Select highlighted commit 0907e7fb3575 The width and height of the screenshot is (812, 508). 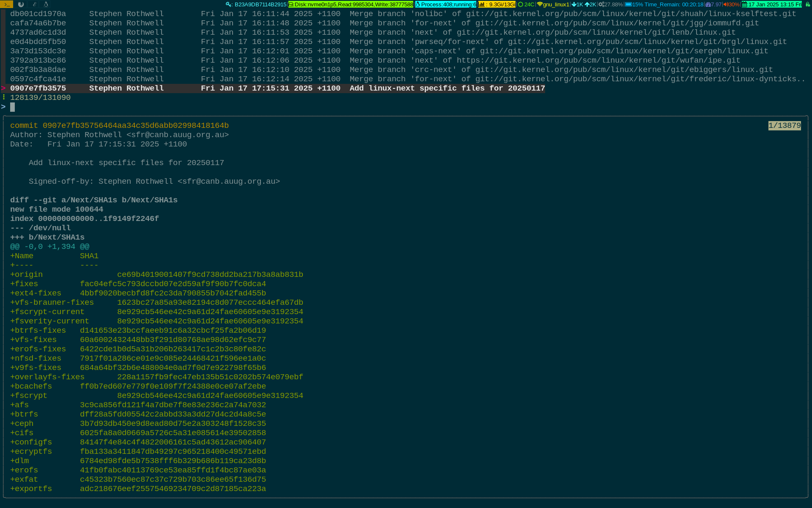pos(277,88)
